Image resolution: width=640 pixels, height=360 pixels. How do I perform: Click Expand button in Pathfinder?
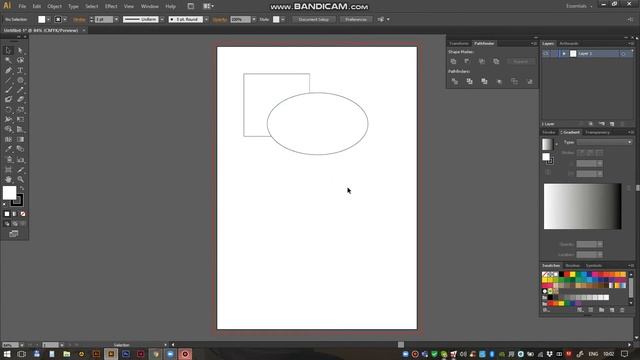[520, 62]
